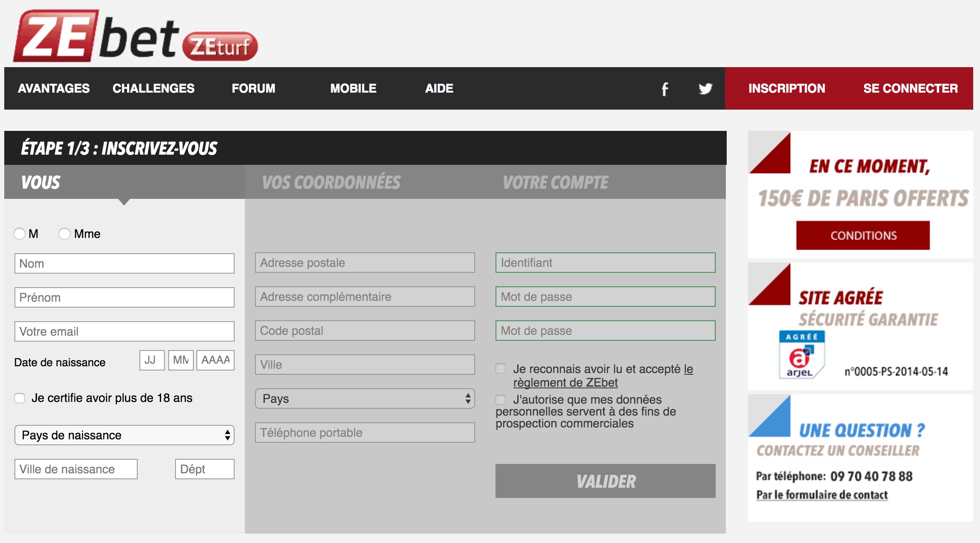Click the phone number 09 70 40 78 88
Screen dimensions: 980x543
pos(871,476)
